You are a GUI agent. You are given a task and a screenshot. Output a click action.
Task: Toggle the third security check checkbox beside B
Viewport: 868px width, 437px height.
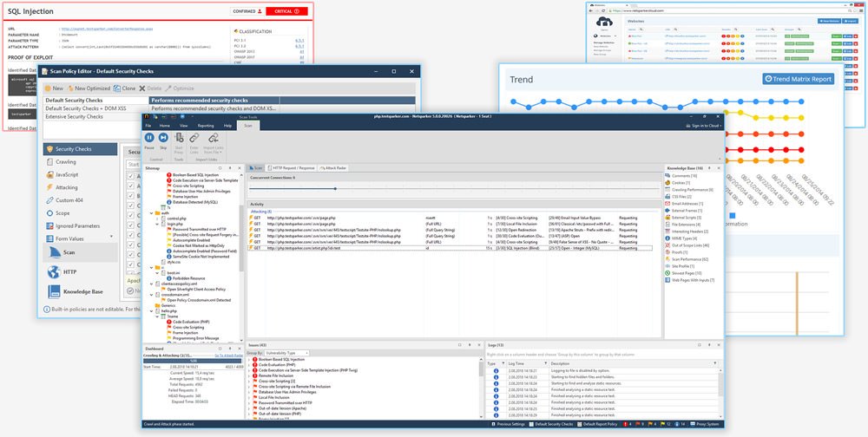[131, 196]
